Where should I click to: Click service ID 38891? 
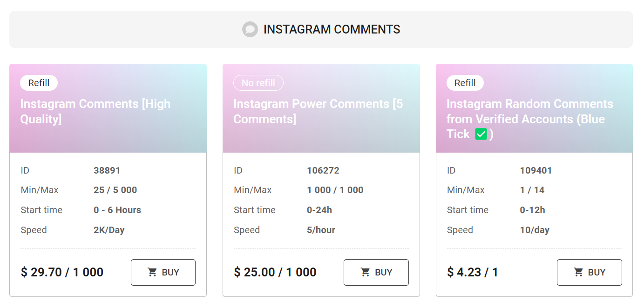point(107,170)
